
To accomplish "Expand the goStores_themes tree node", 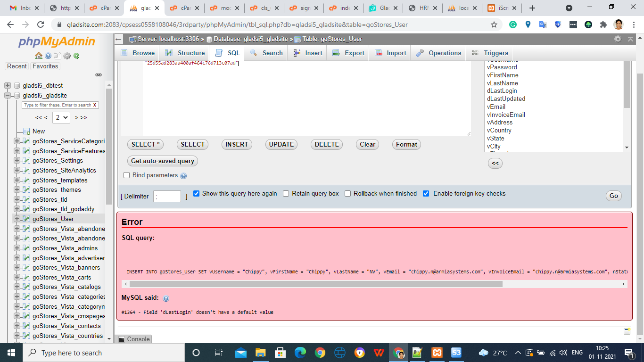I will coord(17,190).
